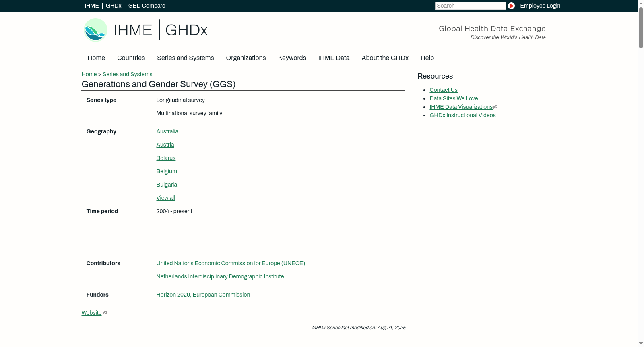Click the 'Funders' label
Screen dimensions: 644x347
coord(97,295)
